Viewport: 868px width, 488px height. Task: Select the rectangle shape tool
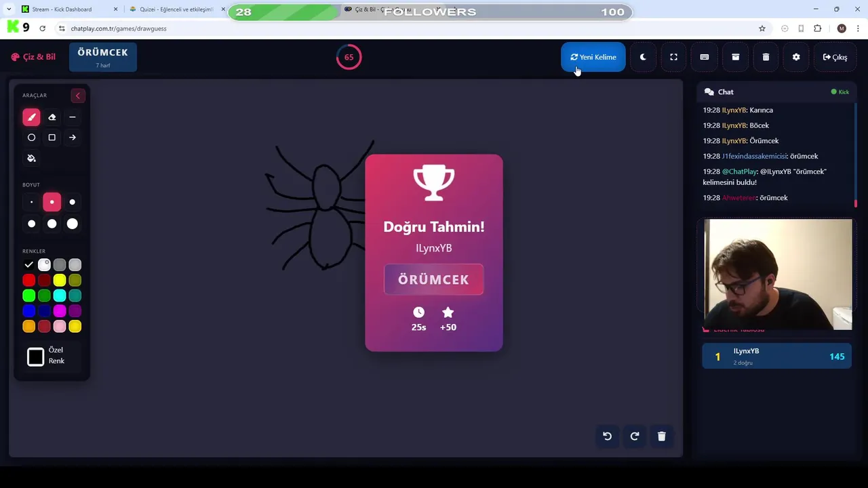[52, 138]
